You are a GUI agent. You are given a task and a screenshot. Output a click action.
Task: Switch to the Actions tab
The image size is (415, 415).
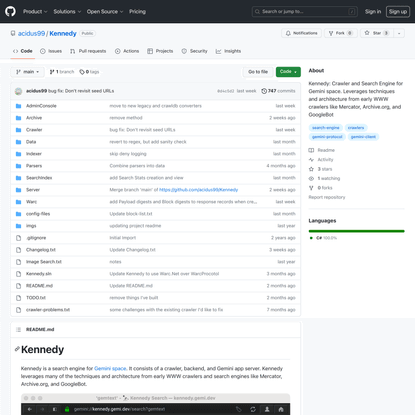pyautogui.click(x=127, y=51)
